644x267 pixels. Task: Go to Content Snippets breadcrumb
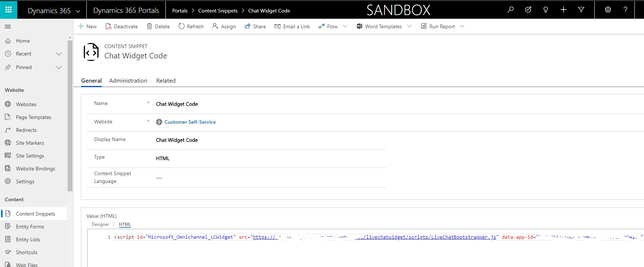click(x=218, y=11)
